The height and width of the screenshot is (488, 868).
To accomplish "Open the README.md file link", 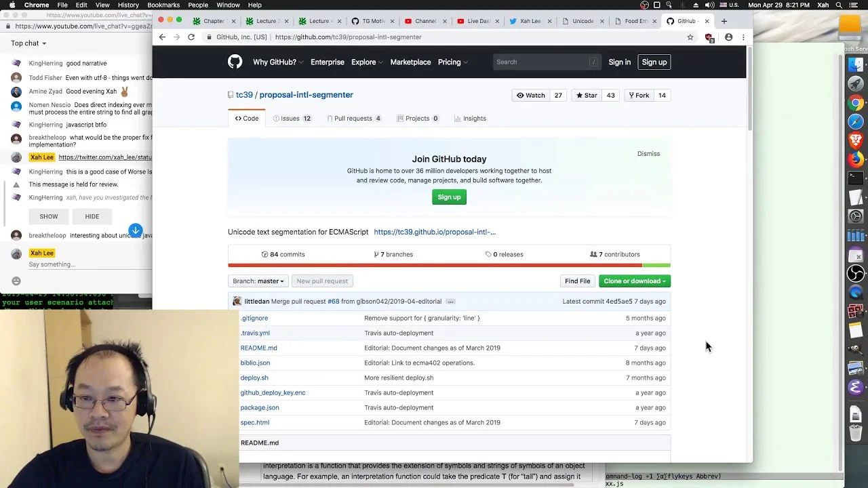I will 258,348.
